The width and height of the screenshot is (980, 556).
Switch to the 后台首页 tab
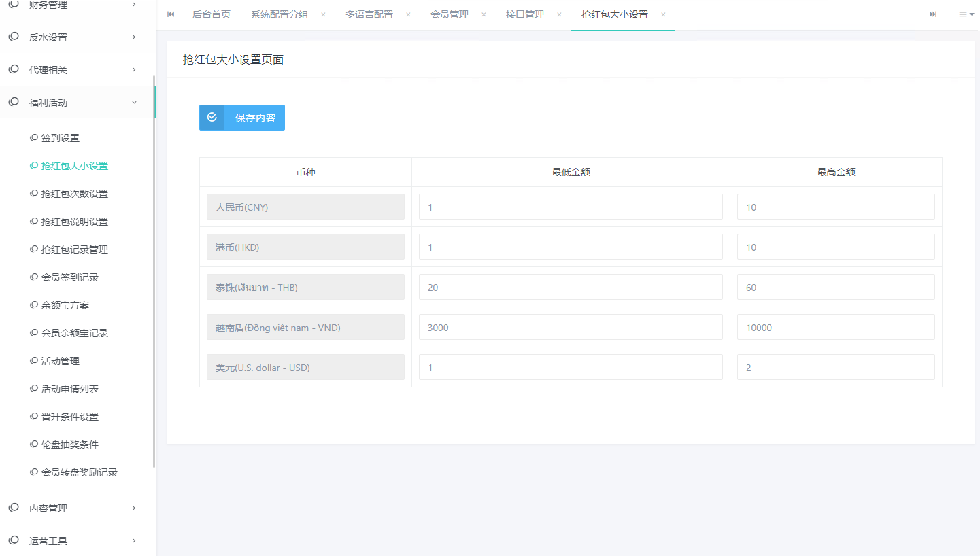click(x=211, y=14)
